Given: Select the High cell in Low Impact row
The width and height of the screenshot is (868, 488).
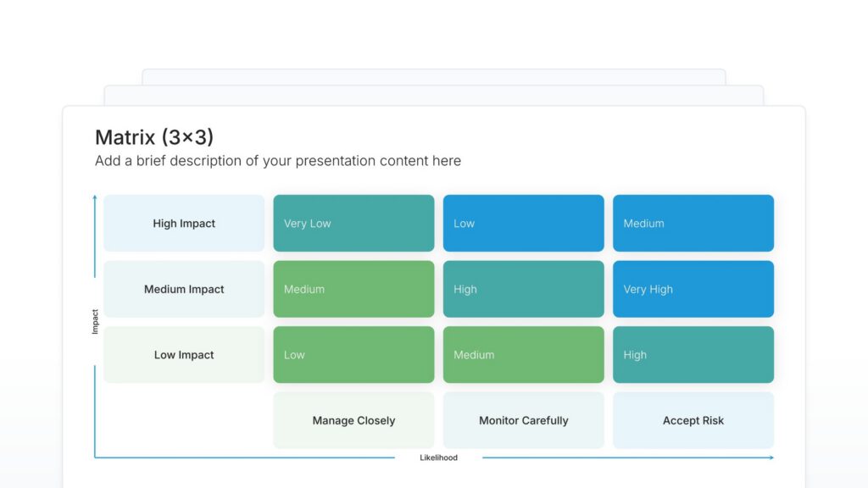Looking at the screenshot, I should pyautogui.click(x=693, y=355).
